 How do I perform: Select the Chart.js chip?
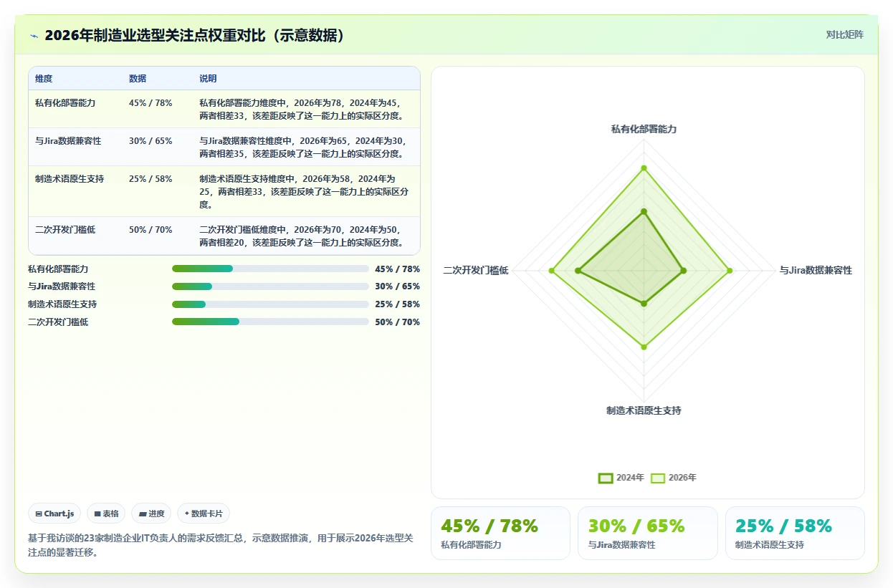[x=54, y=514]
